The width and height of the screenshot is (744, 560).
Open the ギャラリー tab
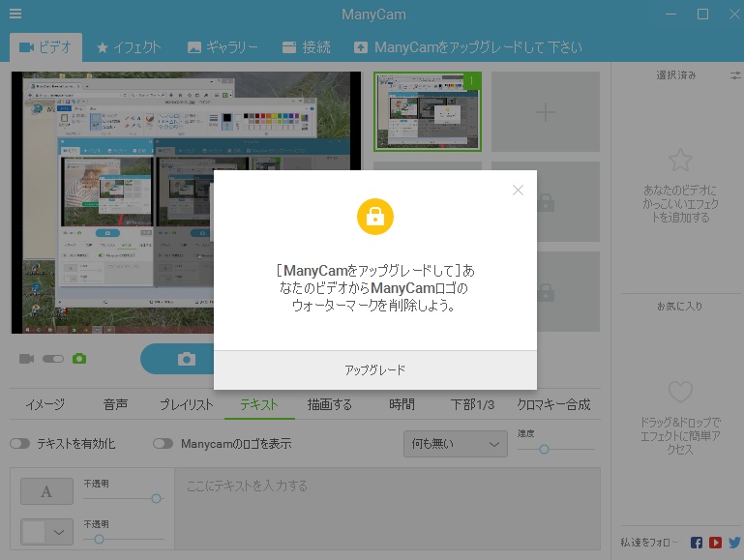(223, 47)
